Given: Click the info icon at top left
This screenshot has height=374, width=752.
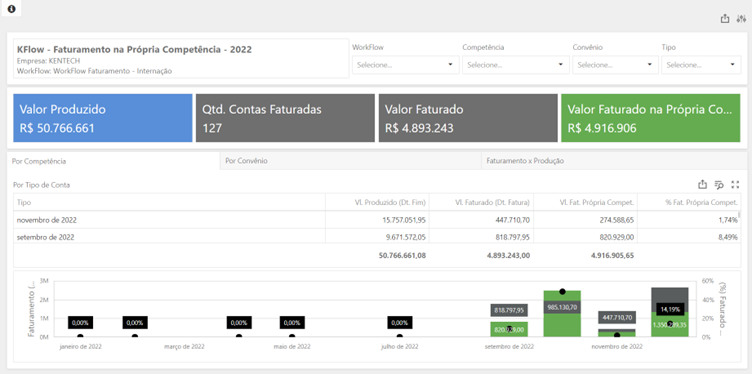Looking at the screenshot, I should pyautogui.click(x=12, y=9).
